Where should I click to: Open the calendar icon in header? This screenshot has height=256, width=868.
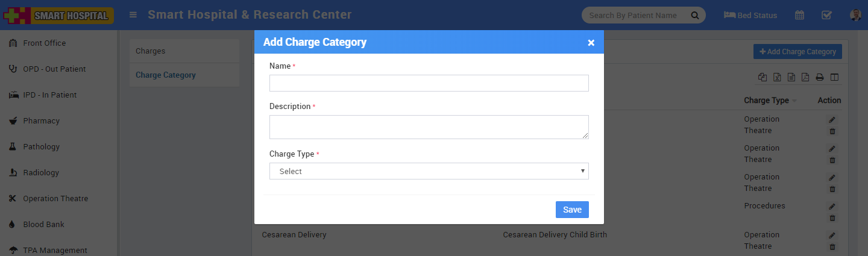[799, 15]
